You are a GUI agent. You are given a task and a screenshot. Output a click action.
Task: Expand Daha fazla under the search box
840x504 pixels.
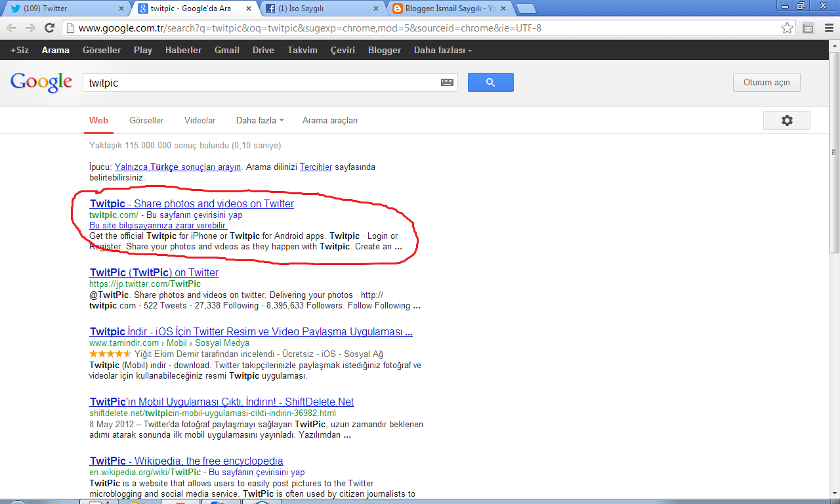(x=260, y=120)
